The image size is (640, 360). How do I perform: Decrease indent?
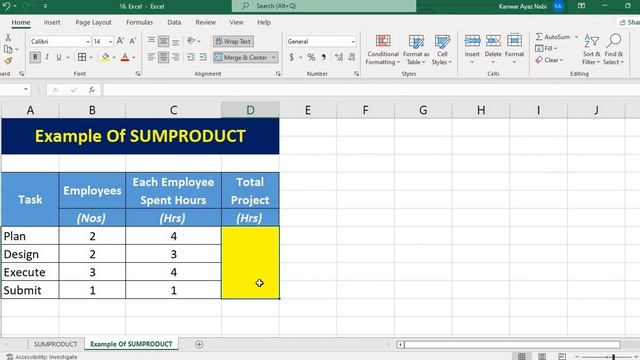[x=191, y=58]
